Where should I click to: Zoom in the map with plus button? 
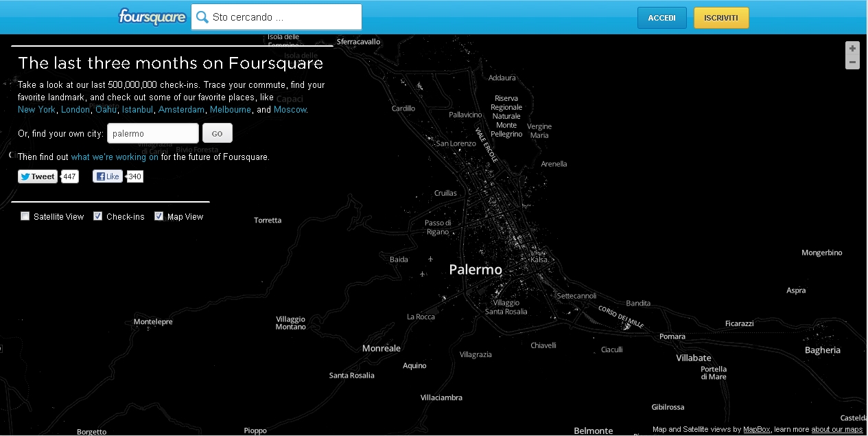tap(852, 48)
